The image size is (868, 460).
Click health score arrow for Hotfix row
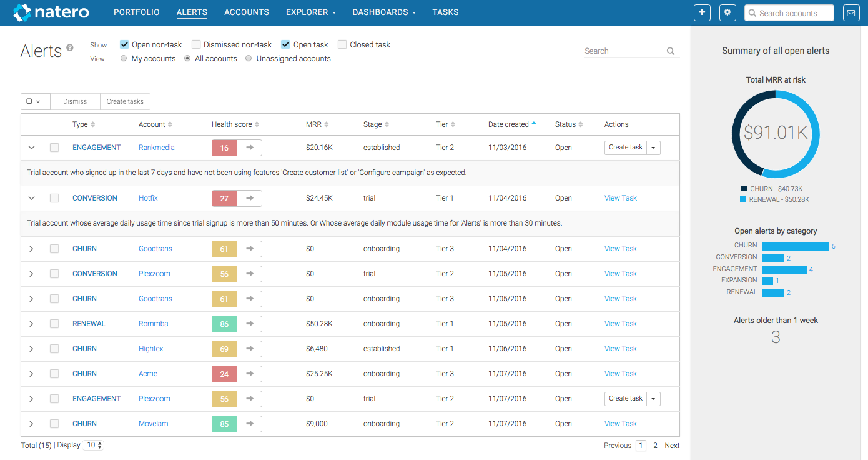249,198
